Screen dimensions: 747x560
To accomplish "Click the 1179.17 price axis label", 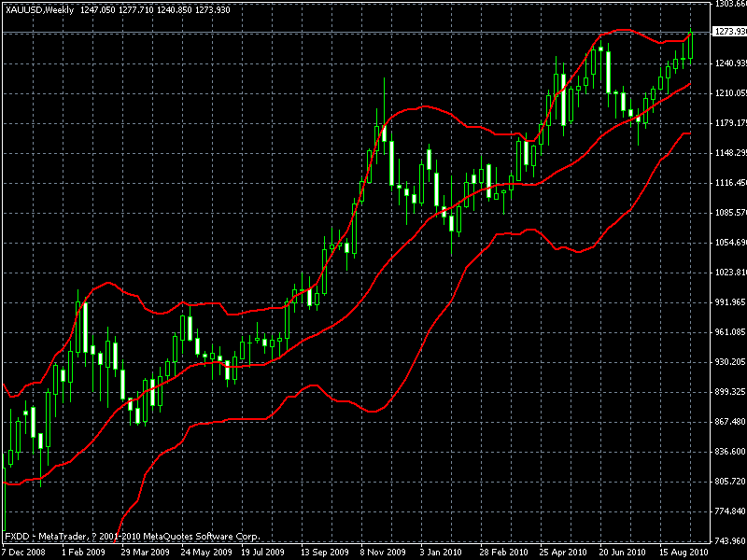I will pyautogui.click(x=731, y=123).
